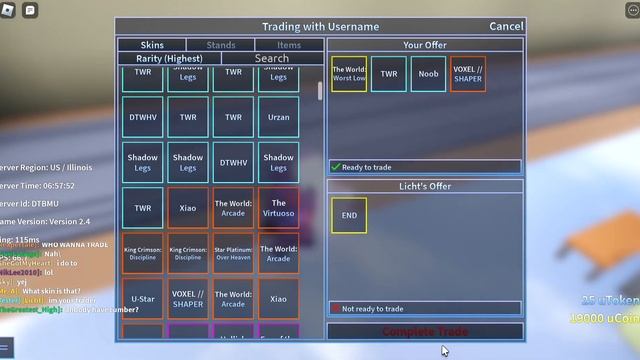Select The World: Arcade in Star Platinum row
640x360 pixels.
click(x=278, y=253)
